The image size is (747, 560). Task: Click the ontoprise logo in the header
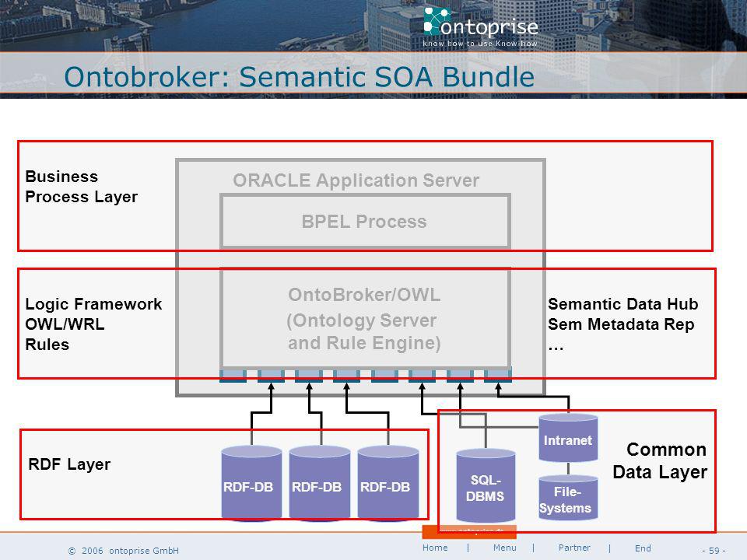click(480, 26)
